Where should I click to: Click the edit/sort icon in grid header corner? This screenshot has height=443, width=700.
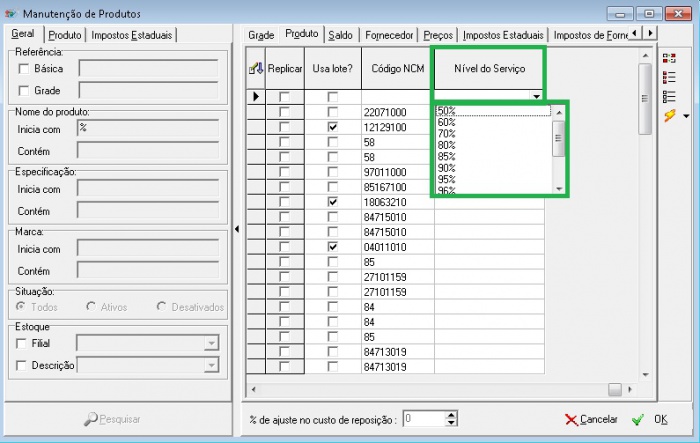point(255,68)
